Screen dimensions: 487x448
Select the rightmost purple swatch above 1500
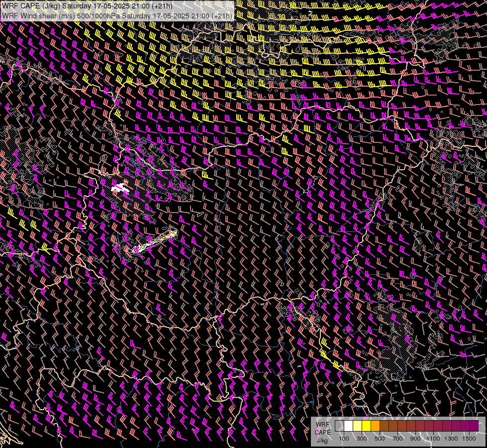pos(474,426)
